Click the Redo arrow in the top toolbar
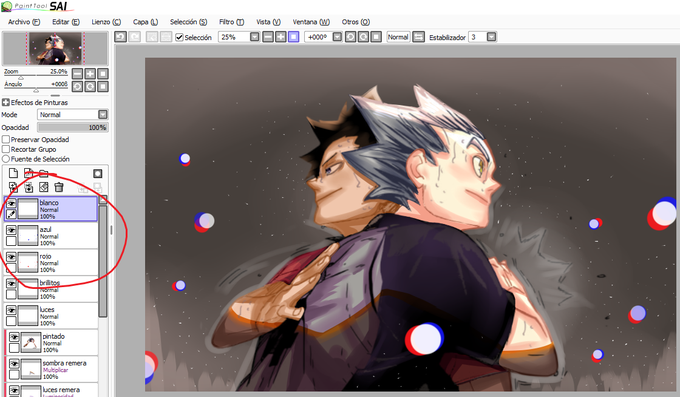 (134, 37)
